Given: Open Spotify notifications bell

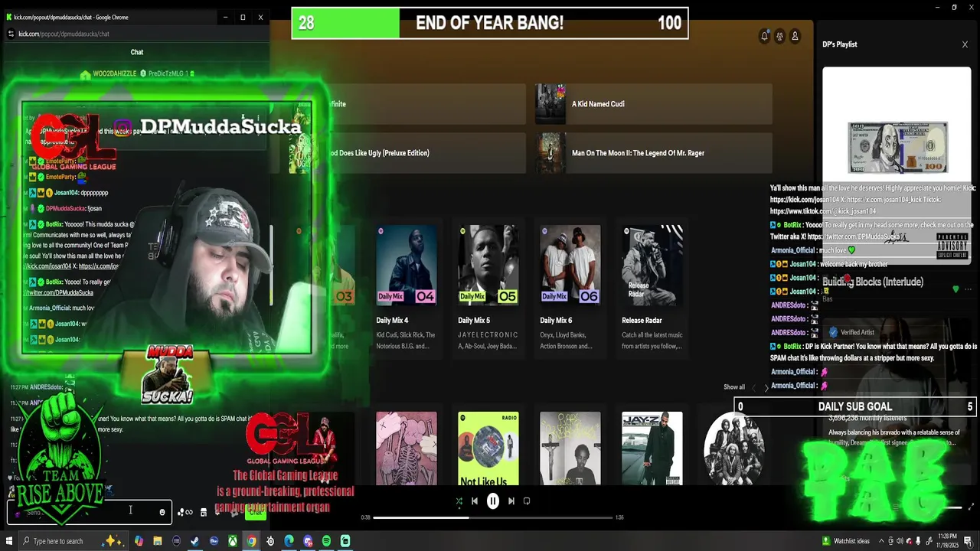Looking at the screenshot, I should point(764,36).
